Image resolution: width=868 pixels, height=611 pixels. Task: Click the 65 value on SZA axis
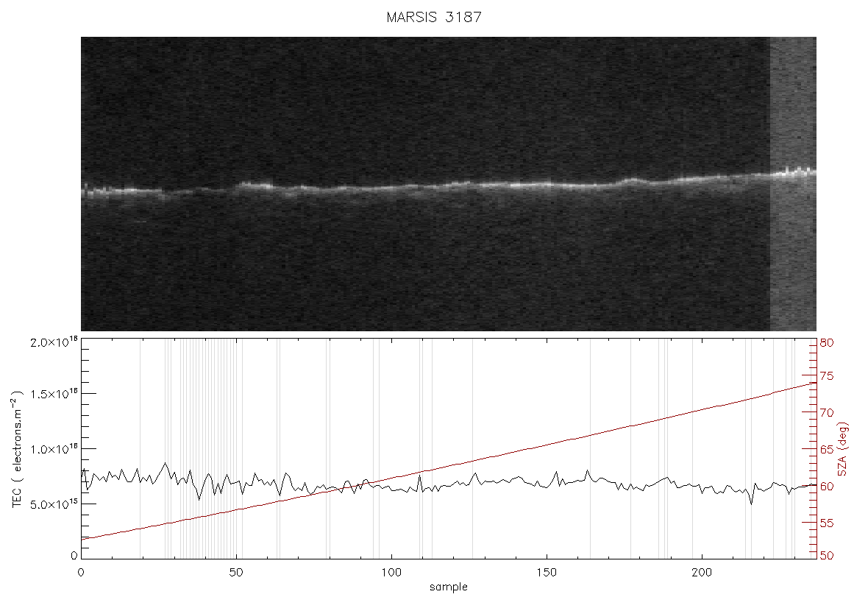[x=827, y=449]
